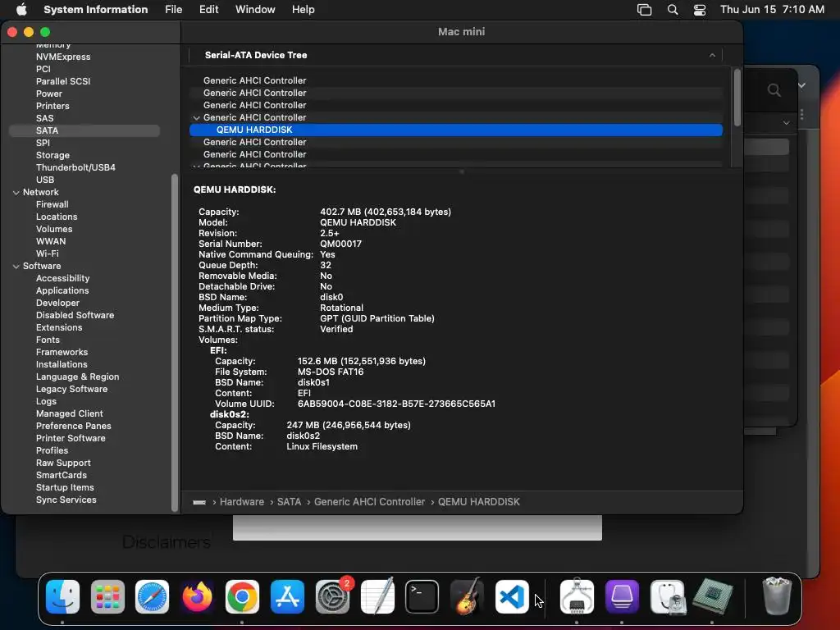Screen dimensions: 840x630
Task: Open the File menu
Action: pos(174,10)
